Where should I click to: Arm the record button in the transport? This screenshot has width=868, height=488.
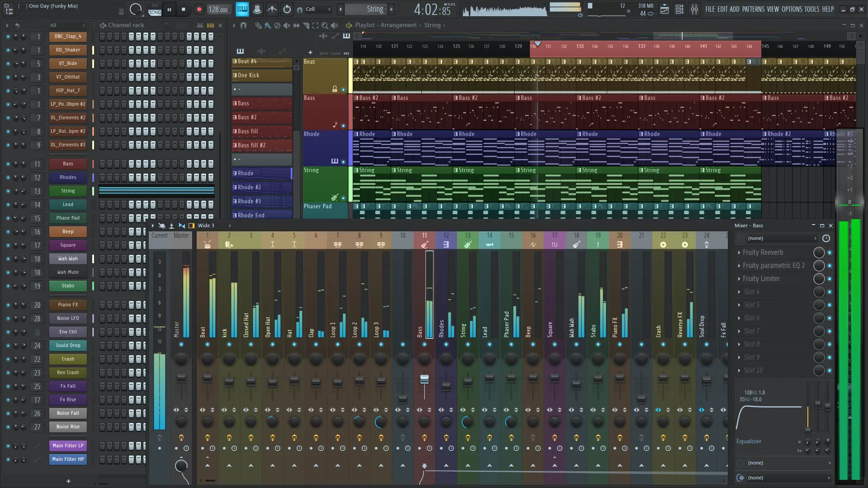[x=199, y=9]
